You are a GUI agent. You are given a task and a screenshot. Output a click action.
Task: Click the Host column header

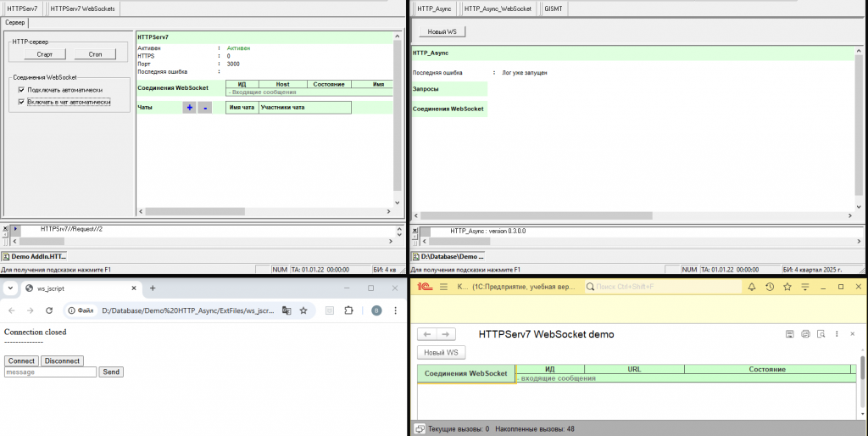click(x=283, y=84)
